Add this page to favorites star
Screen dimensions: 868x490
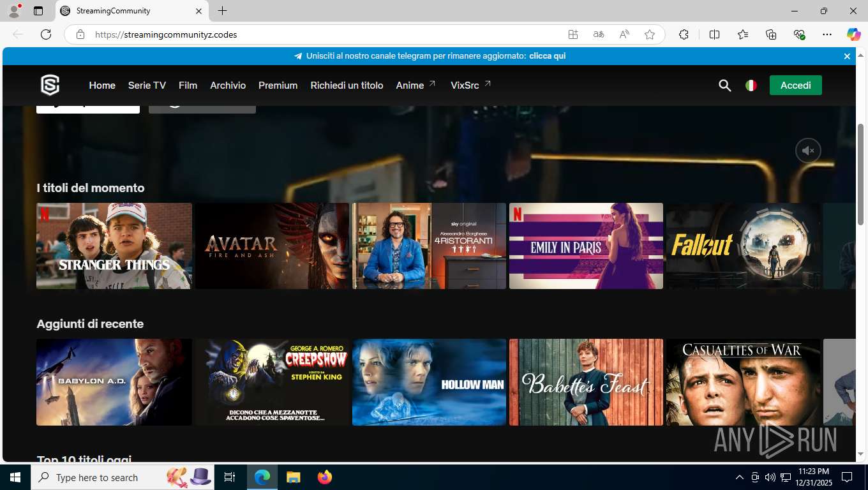[x=650, y=34]
